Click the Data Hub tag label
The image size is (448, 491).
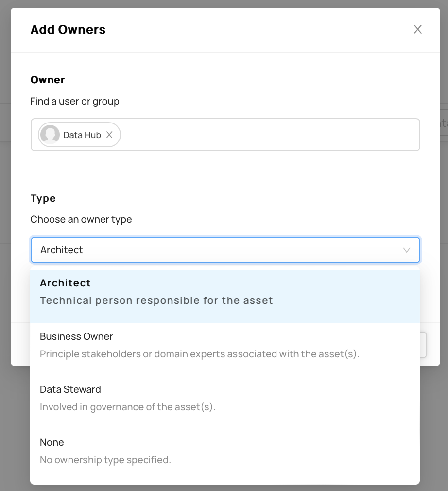[82, 135]
